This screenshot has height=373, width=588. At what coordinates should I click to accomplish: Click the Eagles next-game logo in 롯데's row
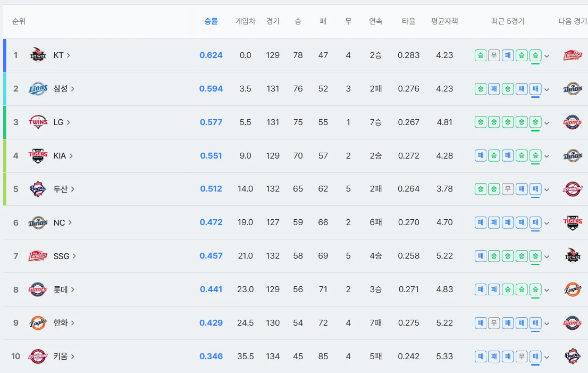[573, 289]
